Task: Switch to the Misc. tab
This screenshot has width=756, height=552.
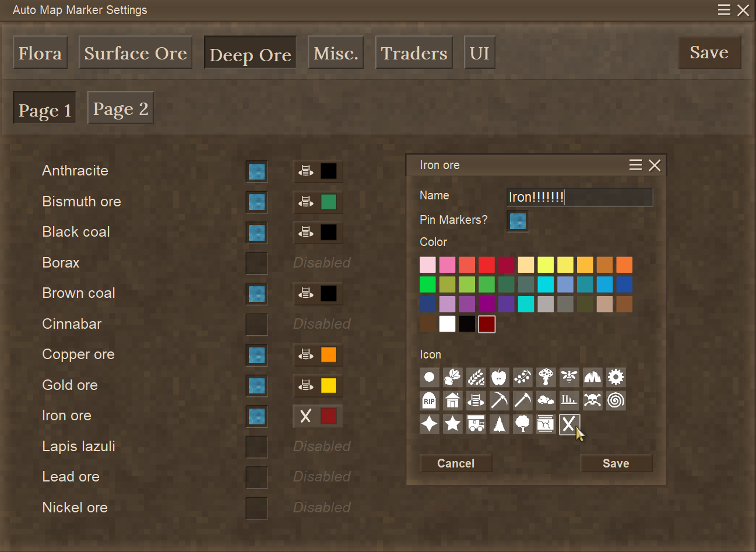Action: coord(336,52)
